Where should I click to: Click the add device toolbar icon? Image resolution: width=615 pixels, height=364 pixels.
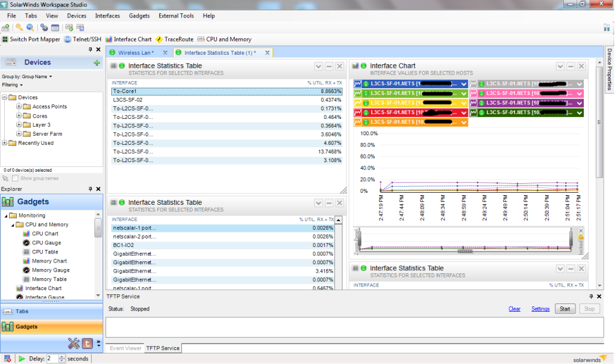click(5, 28)
